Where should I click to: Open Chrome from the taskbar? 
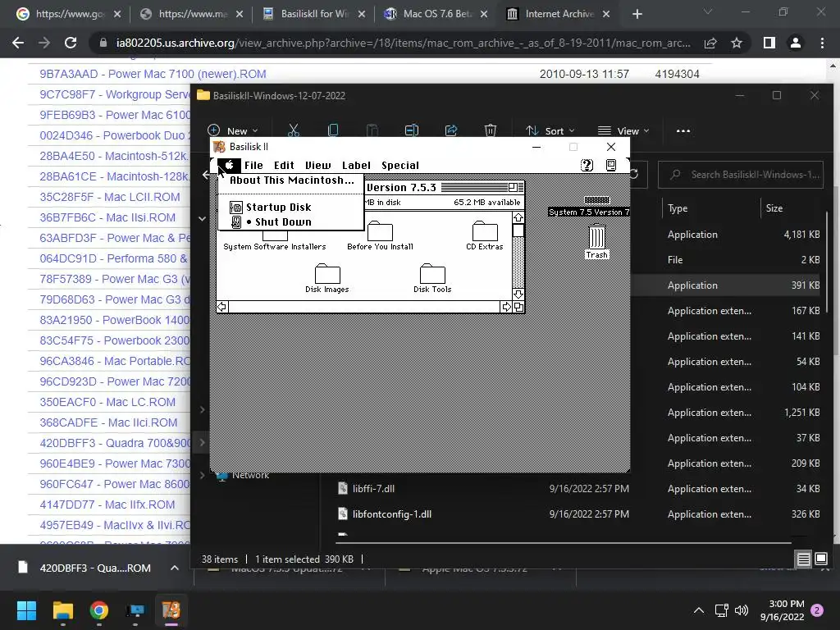pyautogui.click(x=99, y=610)
